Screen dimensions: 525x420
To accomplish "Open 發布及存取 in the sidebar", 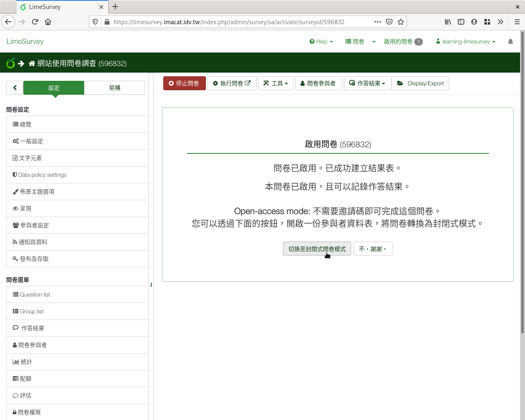I will pos(78,259).
